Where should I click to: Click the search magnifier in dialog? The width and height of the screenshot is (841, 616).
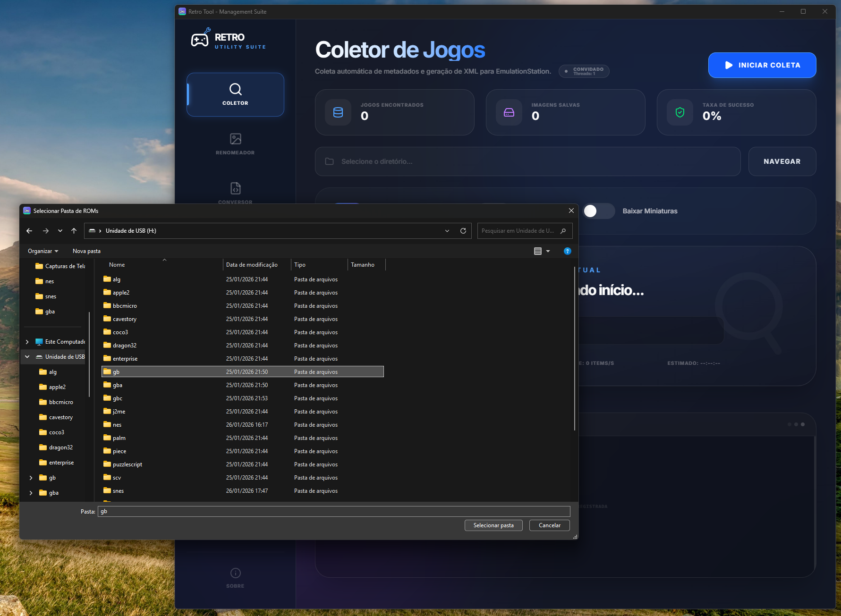click(x=563, y=231)
